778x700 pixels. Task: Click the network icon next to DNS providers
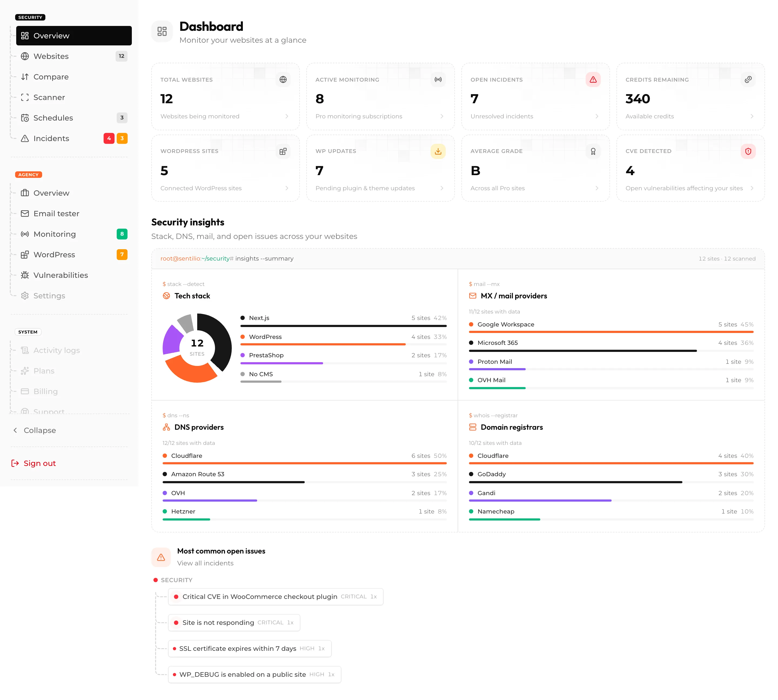tap(166, 427)
